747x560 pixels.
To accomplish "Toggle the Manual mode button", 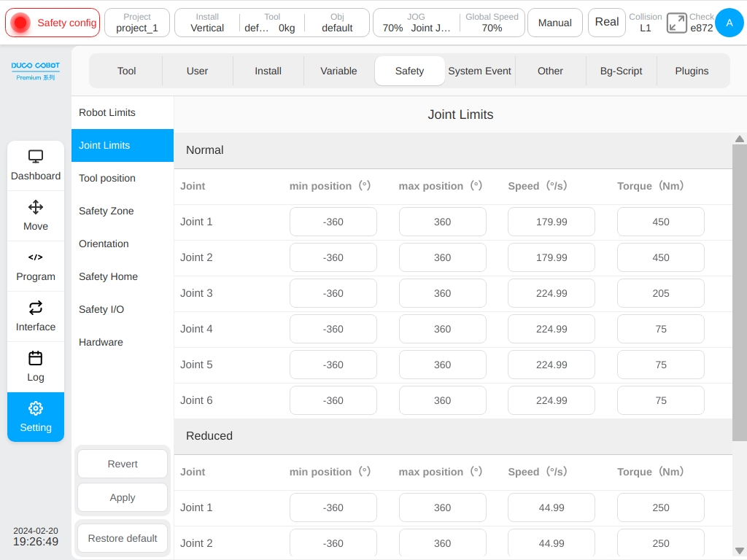I will tap(555, 23).
